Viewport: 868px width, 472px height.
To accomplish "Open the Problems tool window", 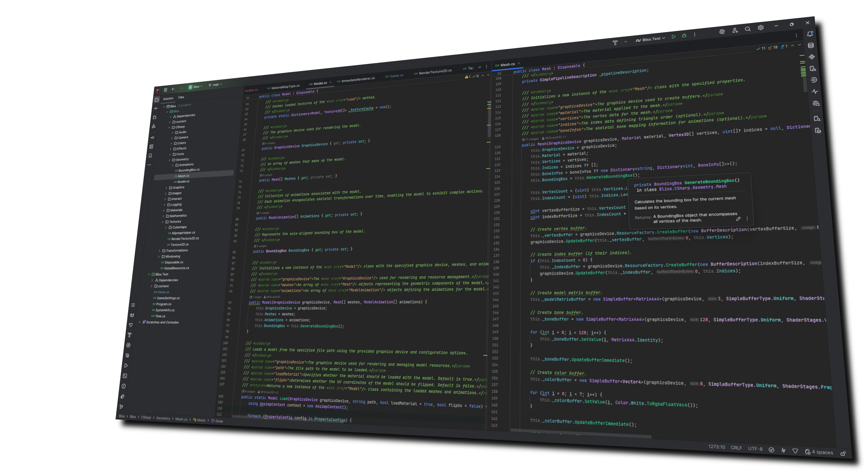I will point(123,386).
